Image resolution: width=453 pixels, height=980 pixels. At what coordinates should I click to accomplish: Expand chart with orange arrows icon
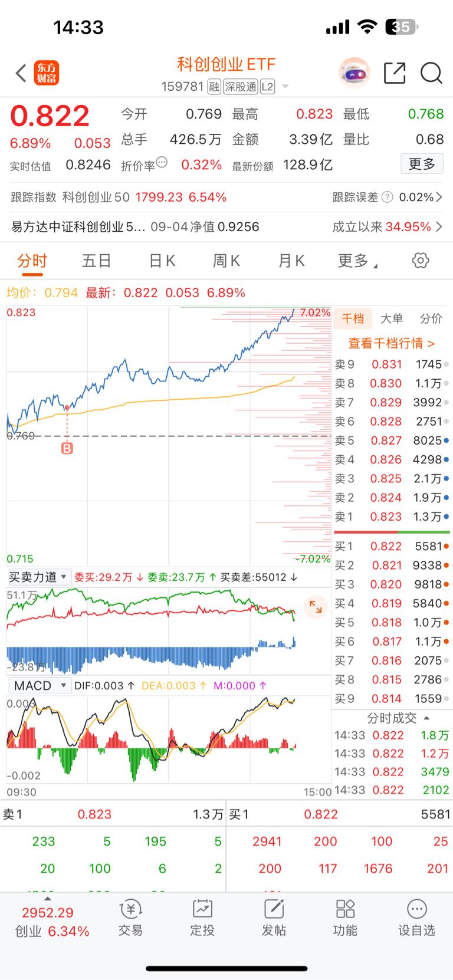(x=316, y=607)
